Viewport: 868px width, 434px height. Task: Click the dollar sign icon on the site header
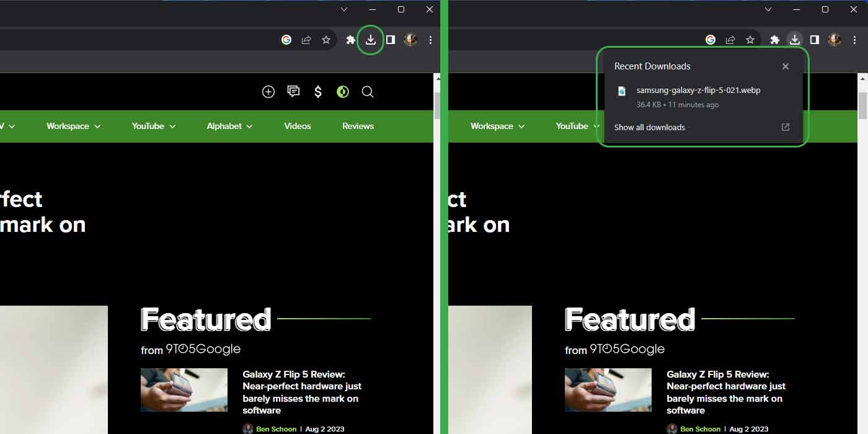[x=317, y=91]
